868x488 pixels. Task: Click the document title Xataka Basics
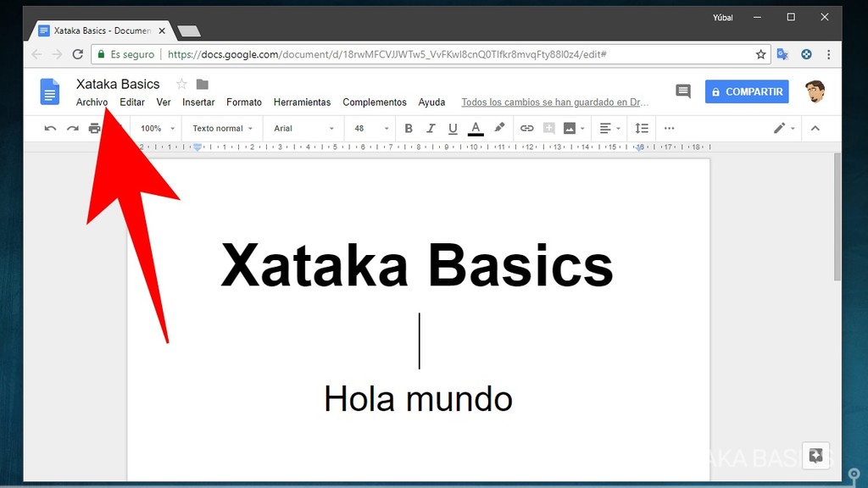[x=118, y=84]
